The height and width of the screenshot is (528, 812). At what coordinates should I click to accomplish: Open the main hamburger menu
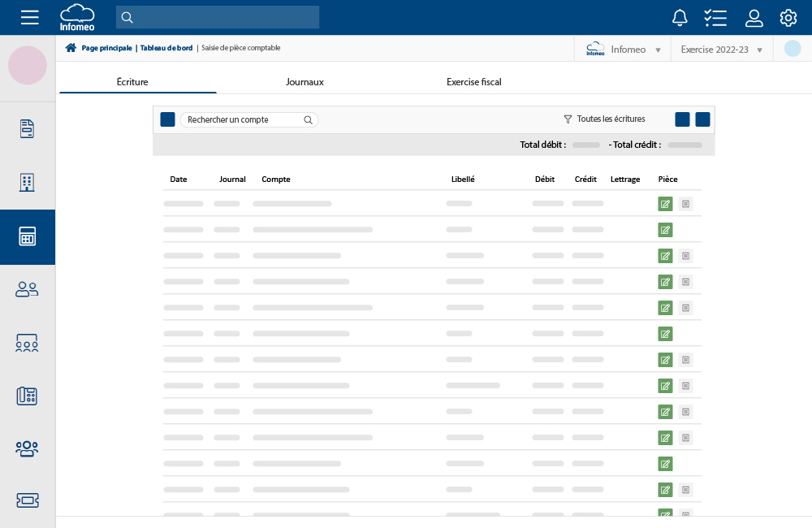tap(30, 17)
